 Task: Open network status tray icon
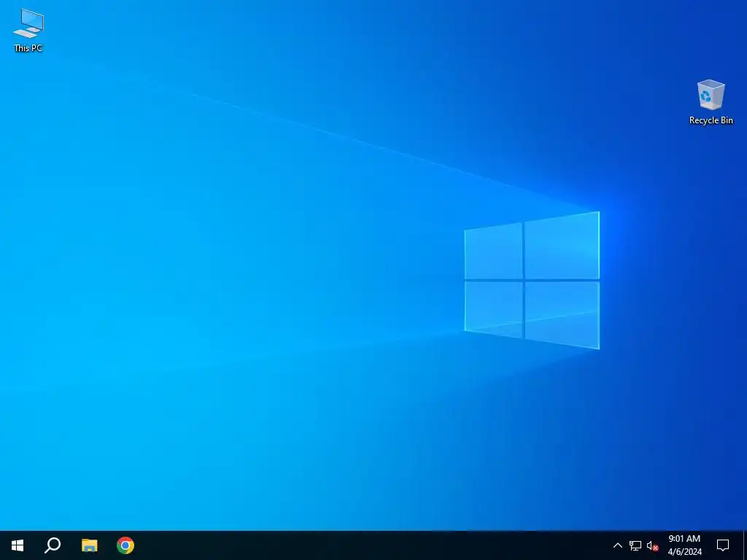click(x=635, y=545)
